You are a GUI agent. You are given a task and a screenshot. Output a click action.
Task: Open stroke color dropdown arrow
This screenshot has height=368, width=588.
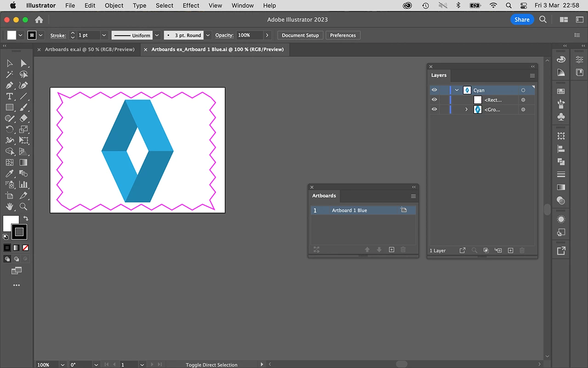tap(41, 35)
